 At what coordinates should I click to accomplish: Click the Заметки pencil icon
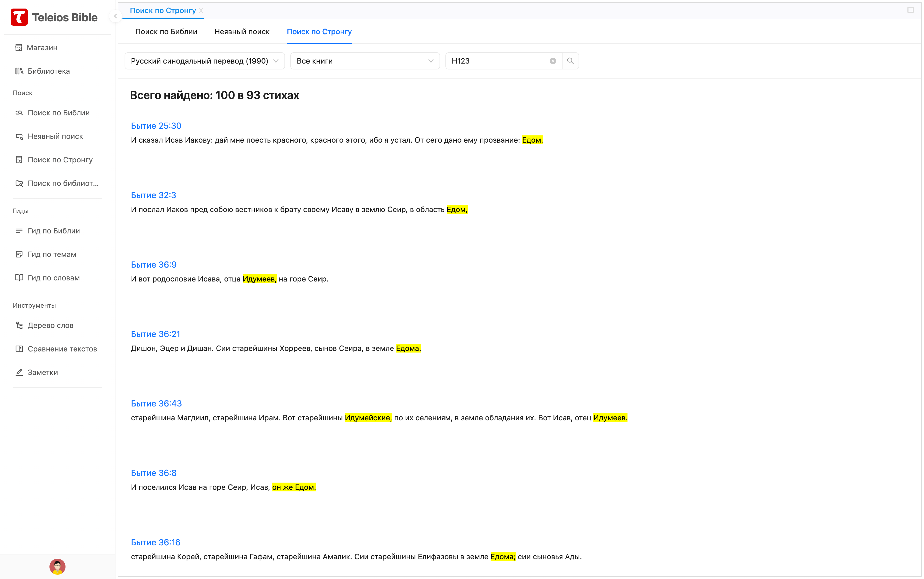tap(19, 372)
